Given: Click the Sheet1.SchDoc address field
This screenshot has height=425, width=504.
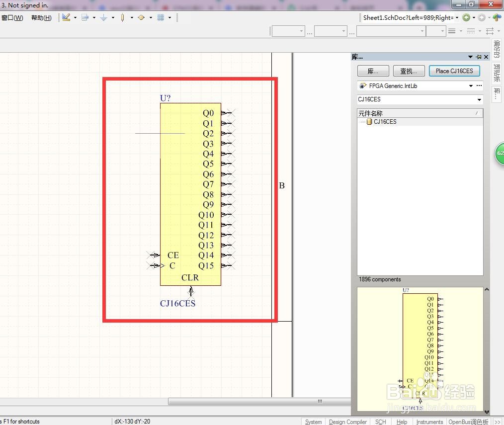Looking at the screenshot, I should point(408,18).
